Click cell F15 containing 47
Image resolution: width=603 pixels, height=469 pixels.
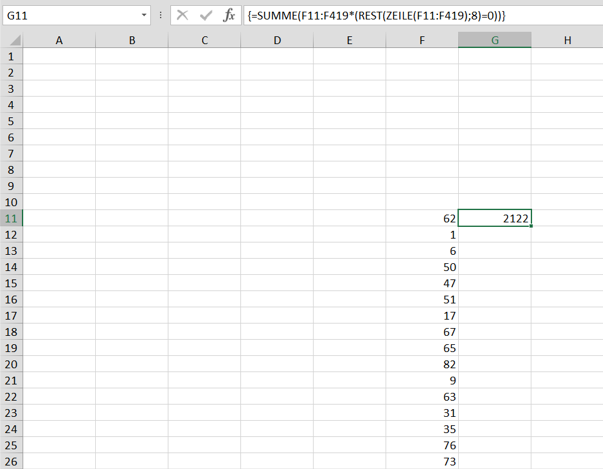click(x=422, y=283)
